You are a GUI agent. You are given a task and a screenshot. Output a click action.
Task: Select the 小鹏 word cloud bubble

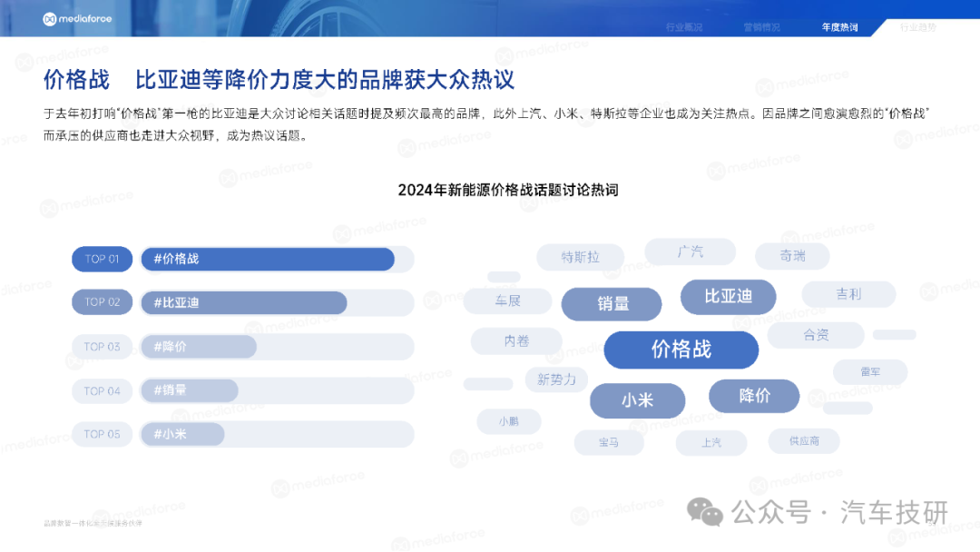pyautogui.click(x=509, y=422)
